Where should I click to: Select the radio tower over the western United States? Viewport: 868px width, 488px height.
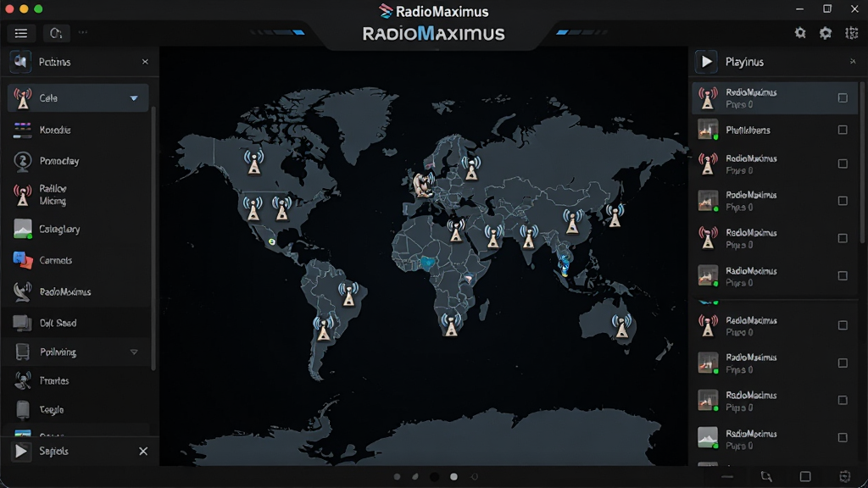pos(253,208)
